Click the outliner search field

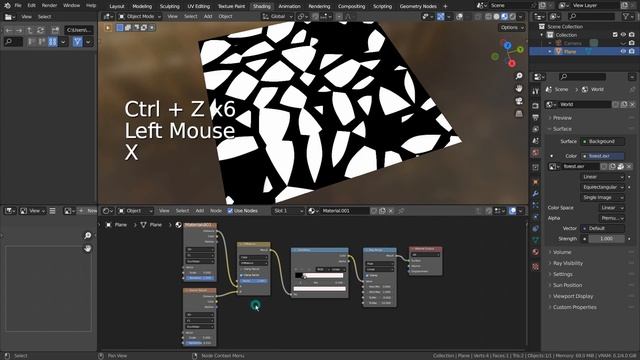click(x=592, y=16)
